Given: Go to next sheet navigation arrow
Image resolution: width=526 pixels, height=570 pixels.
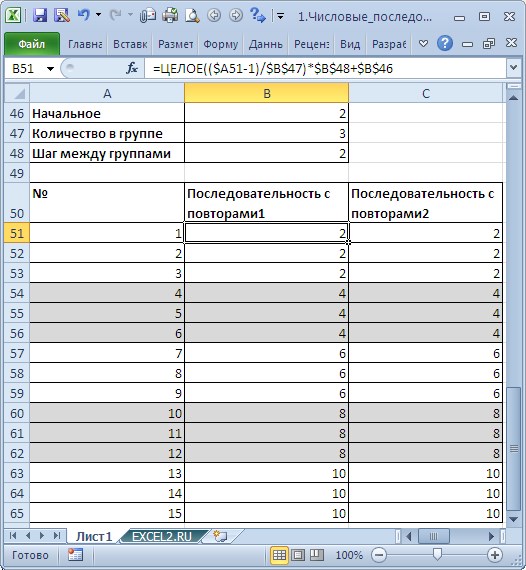Looking at the screenshot, I should tap(42, 535).
